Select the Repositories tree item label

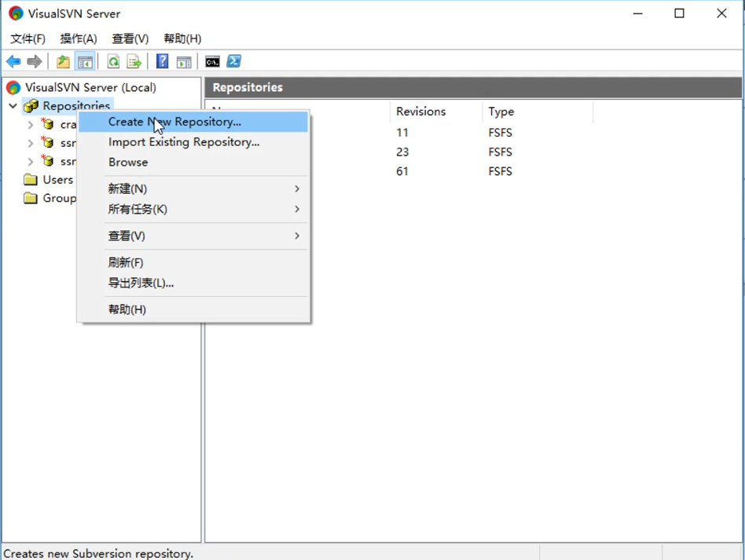coord(76,105)
